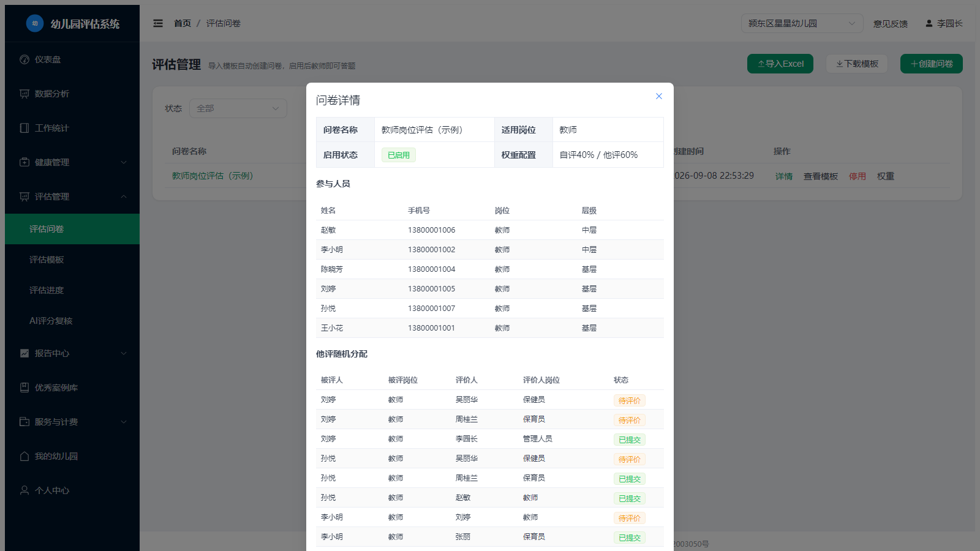The height and width of the screenshot is (551, 980).
Task: Open the AI评分复核 menu item
Action: click(72, 321)
